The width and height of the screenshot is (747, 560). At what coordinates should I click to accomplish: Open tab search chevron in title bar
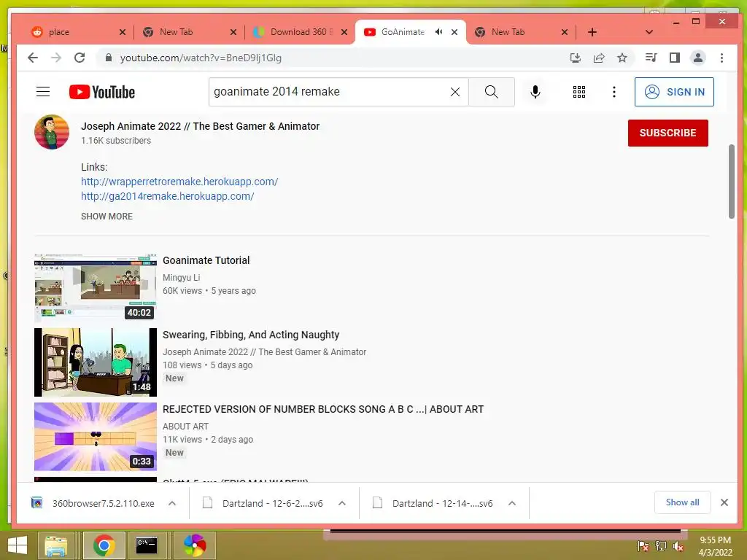pyautogui.click(x=649, y=32)
